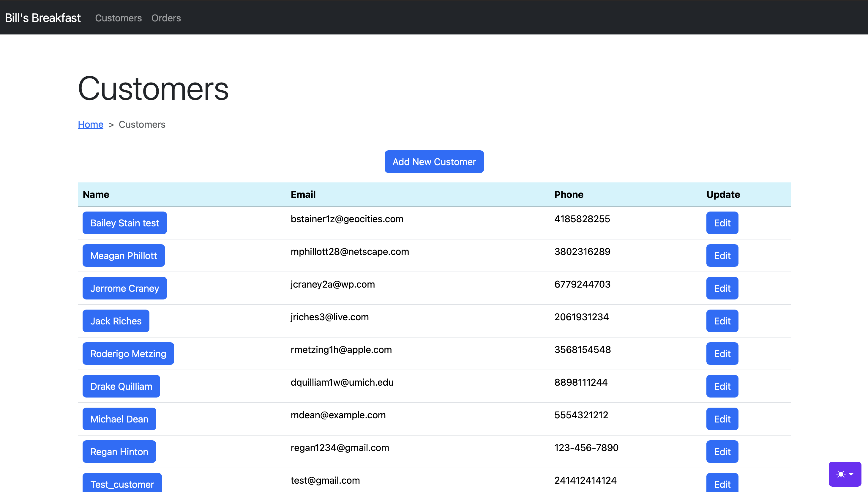
Task: Follow the Home breadcrumb link
Action: click(x=91, y=124)
